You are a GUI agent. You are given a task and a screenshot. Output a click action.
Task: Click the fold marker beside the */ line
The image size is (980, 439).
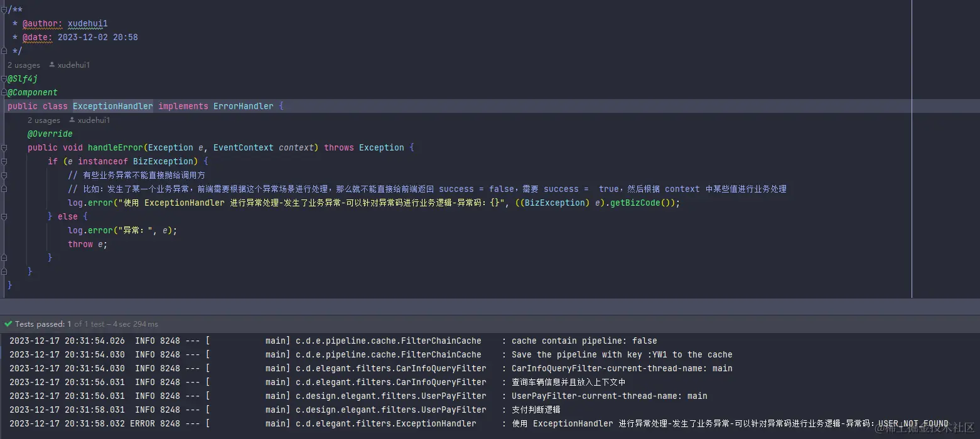point(4,51)
